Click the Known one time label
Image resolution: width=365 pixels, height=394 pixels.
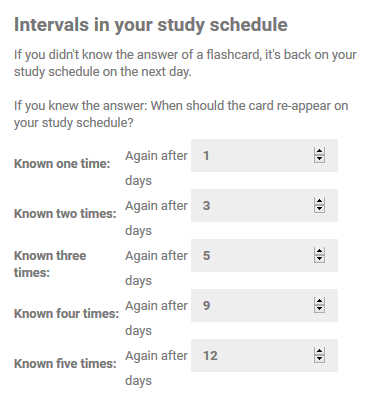[x=62, y=164]
